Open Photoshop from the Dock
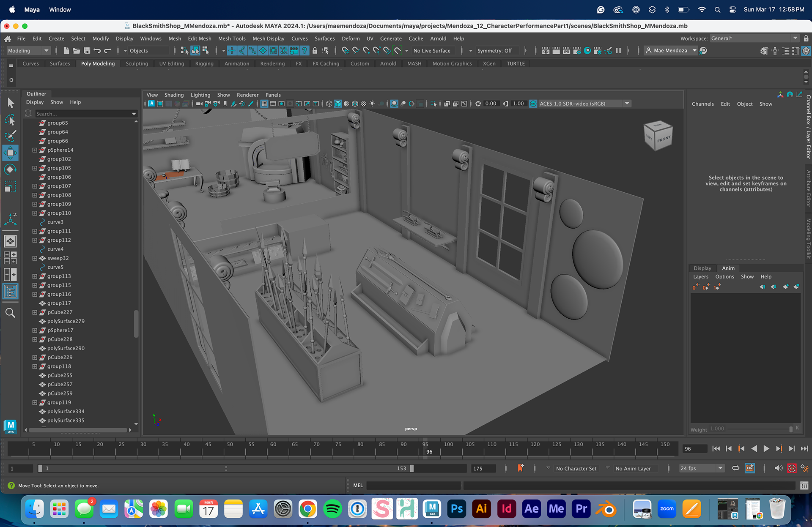The height and width of the screenshot is (527, 812). pos(457,509)
